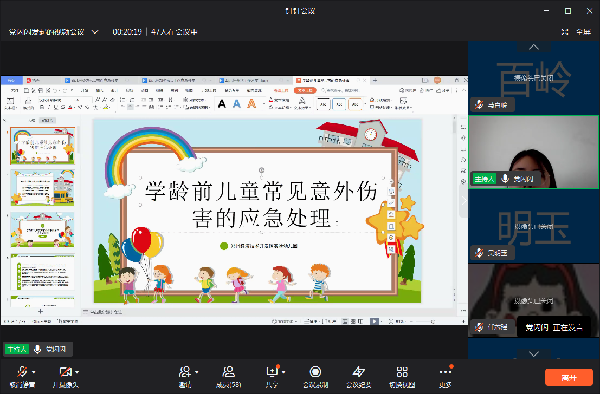Expand share screen options arrow
Screen dimensions: 600x394
point(284,372)
